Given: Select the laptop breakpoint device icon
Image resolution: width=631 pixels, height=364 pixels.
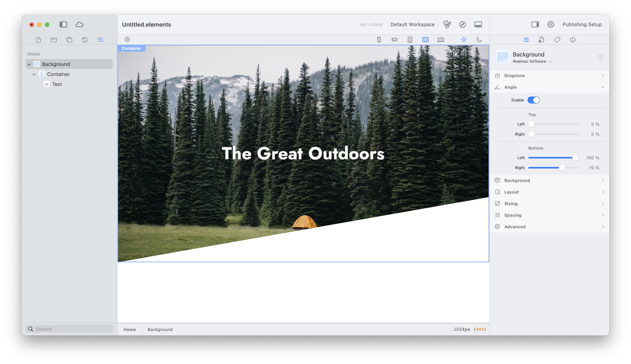Looking at the screenshot, I should [441, 40].
